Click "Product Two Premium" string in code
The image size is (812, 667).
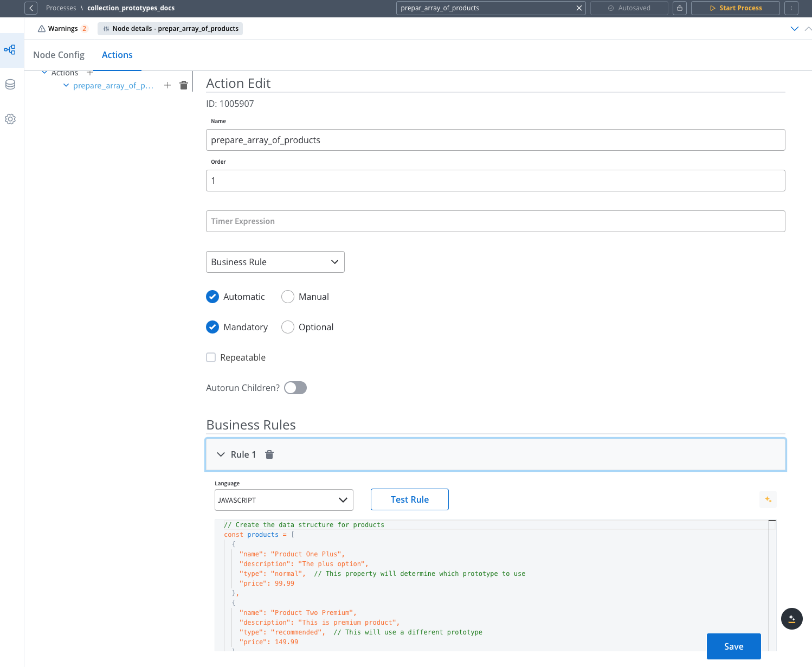(x=312, y=613)
